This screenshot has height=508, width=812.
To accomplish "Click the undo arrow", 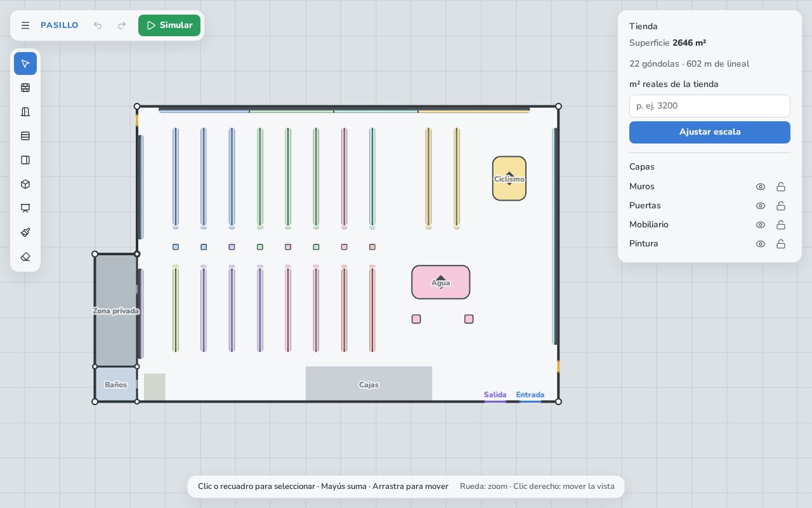I will (98, 25).
